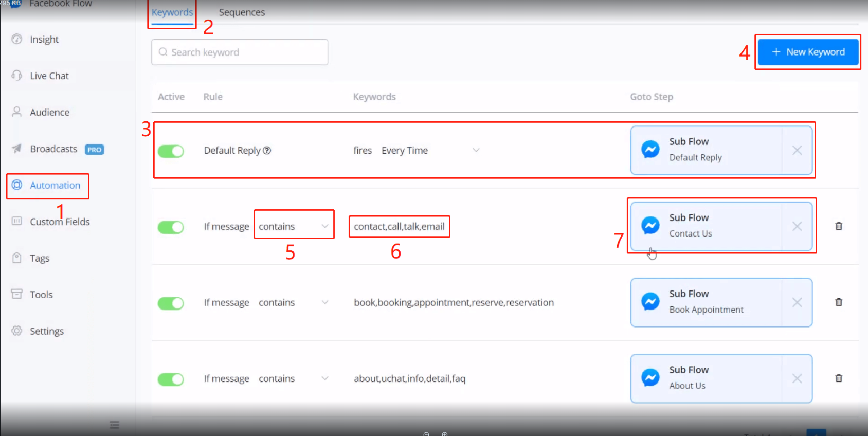Toggle off the about,uchat,info keyword rule
The image size is (868, 436).
pos(171,379)
